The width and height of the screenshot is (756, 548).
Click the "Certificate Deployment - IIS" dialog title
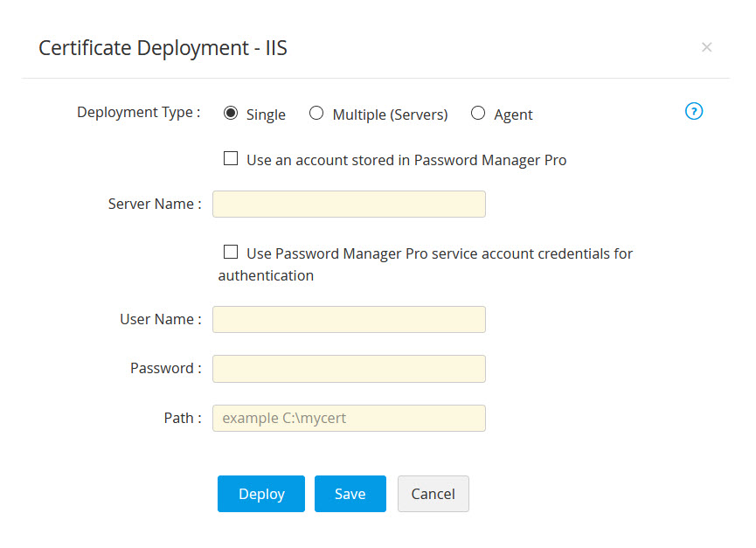point(163,48)
